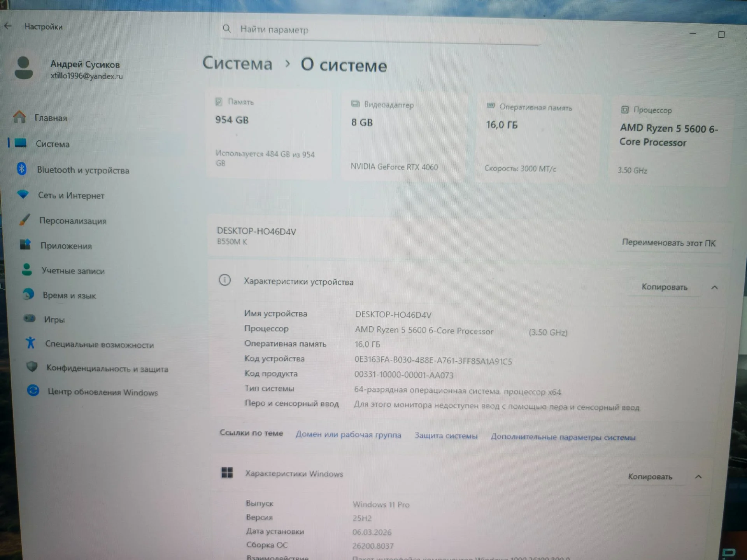Click the Видеоадаптер card icon
747x560 pixels.
[x=355, y=104]
